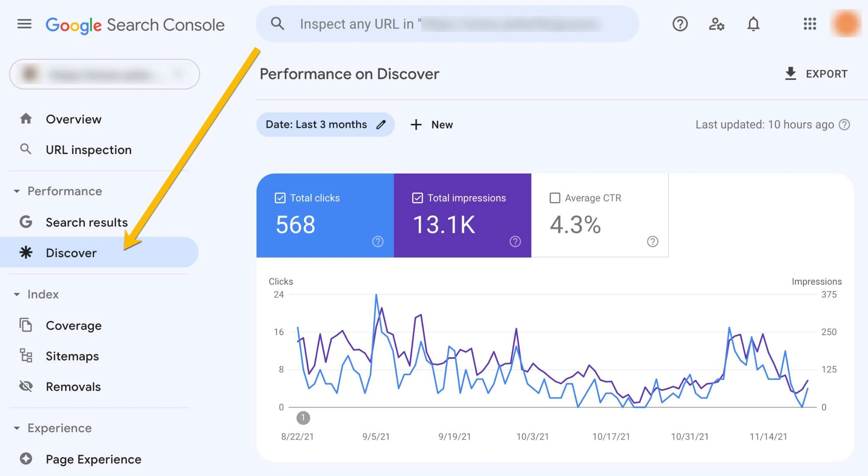Collapse the Performance section arrow
Viewport: 868px width, 476px height.
click(x=17, y=191)
